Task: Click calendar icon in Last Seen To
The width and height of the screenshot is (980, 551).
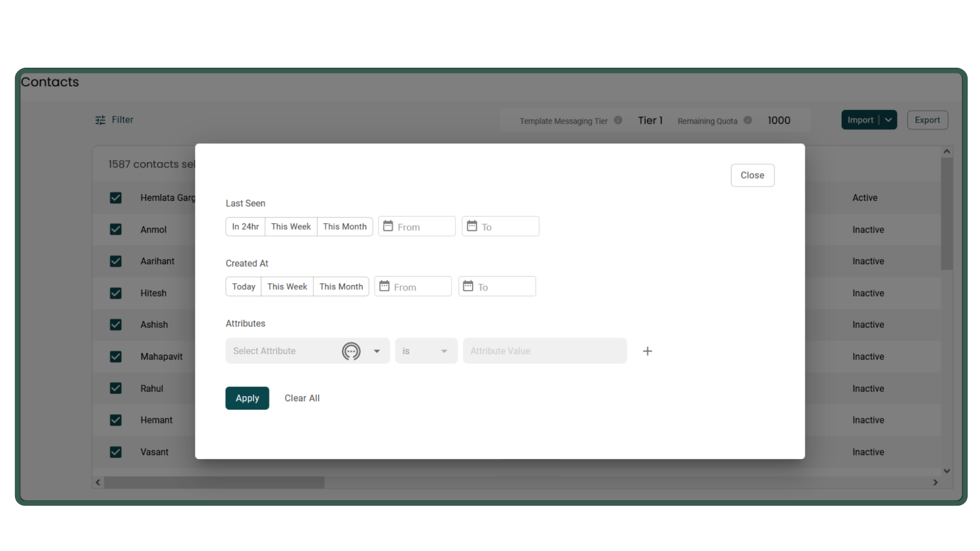Action: 472,226
